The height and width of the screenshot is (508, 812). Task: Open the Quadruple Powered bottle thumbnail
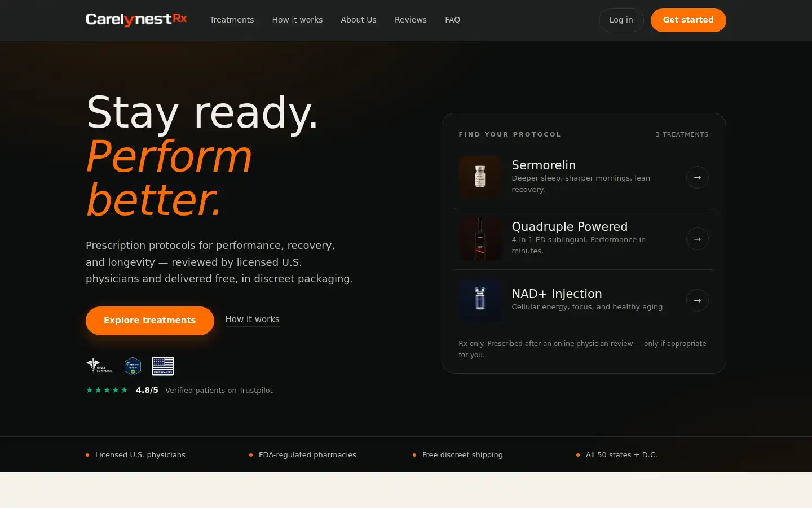point(480,239)
